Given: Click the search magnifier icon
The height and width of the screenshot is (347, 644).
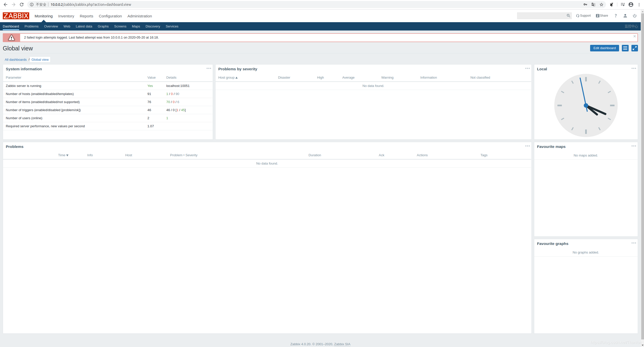Looking at the screenshot, I should coord(568,16).
